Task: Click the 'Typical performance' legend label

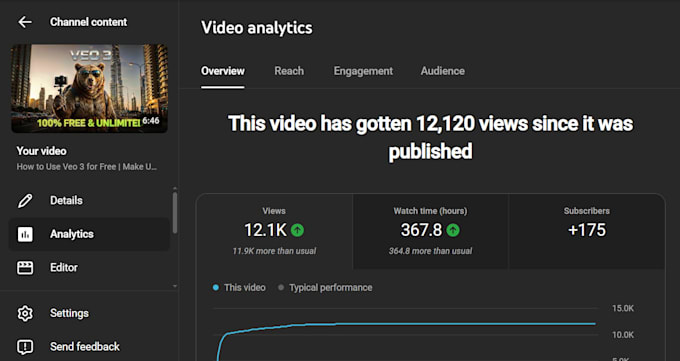Action: [x=330, y=288]
